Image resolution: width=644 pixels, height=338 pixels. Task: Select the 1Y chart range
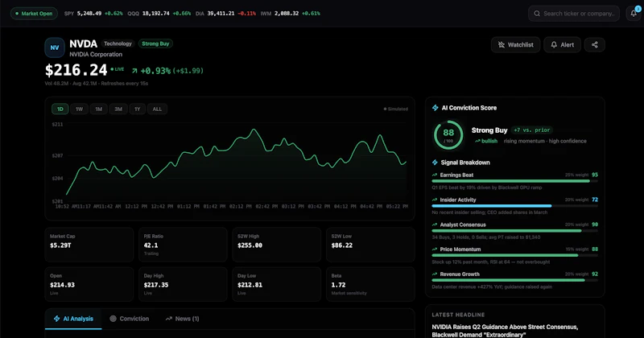tap(138, 109)
